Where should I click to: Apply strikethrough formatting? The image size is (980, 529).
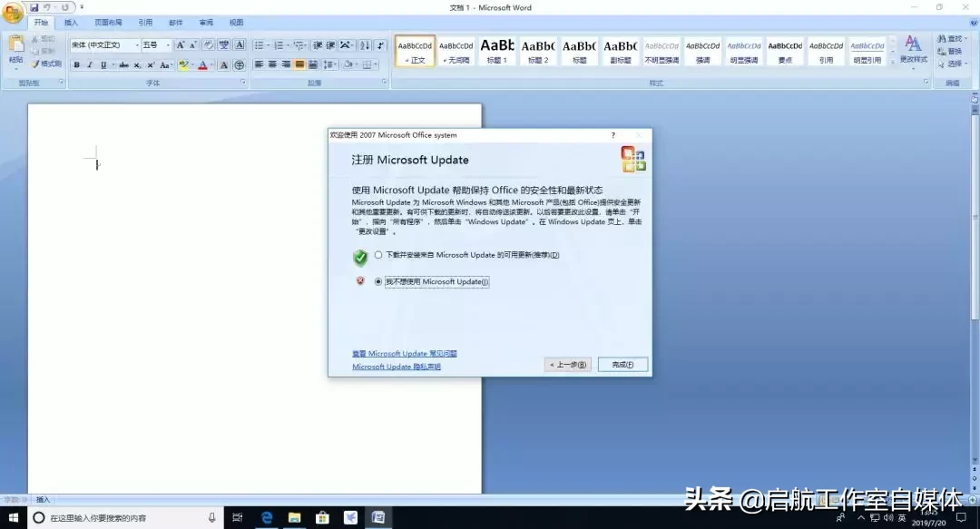[x=126, y=64]
